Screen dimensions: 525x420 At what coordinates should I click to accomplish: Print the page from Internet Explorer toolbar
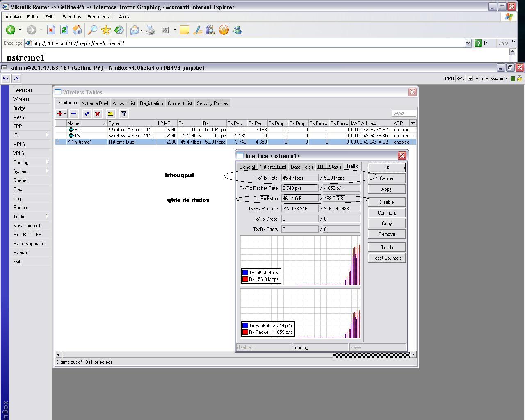[x=151, y=30]
